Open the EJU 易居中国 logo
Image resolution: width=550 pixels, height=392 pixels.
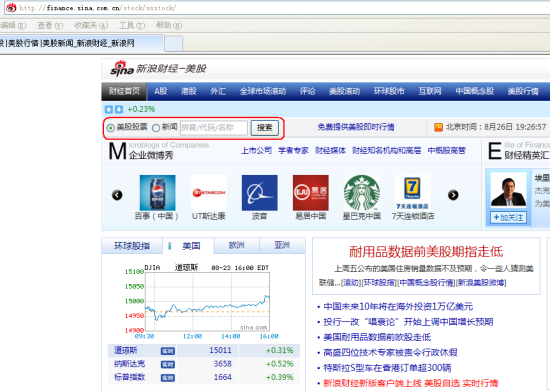(311, 193)
